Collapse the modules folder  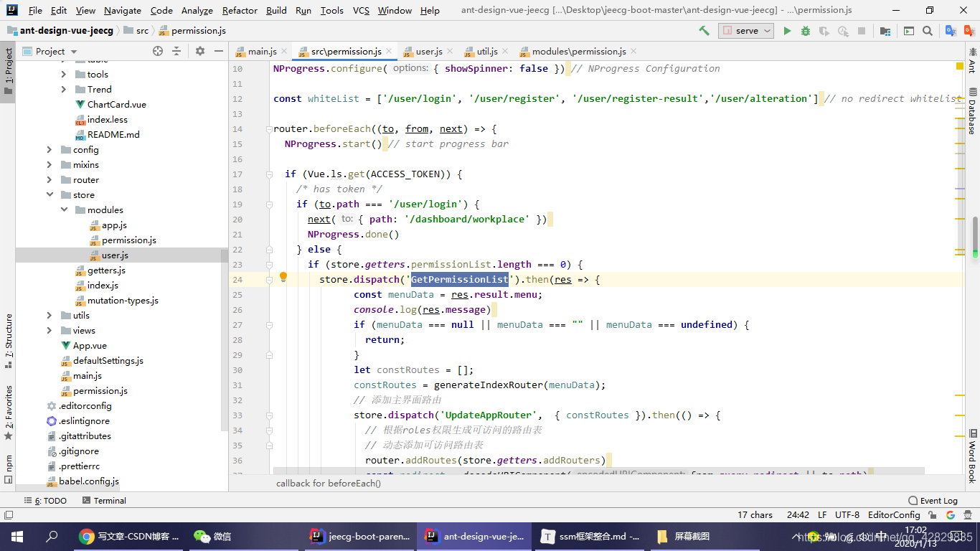(63, 209)
